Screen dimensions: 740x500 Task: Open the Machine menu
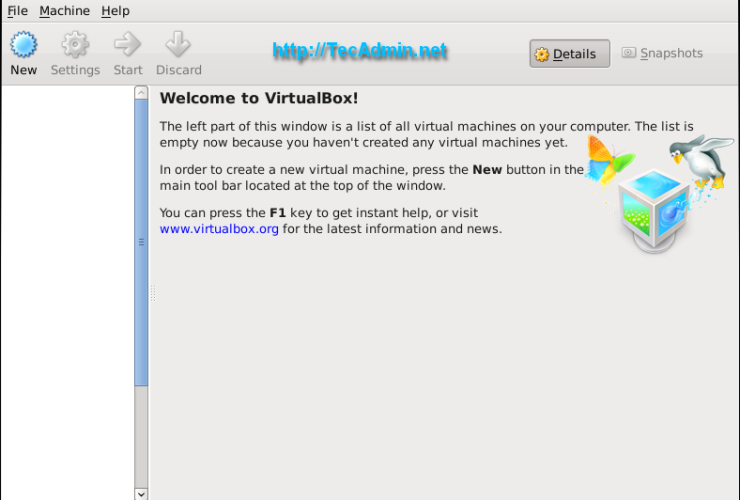pos(64,11)
